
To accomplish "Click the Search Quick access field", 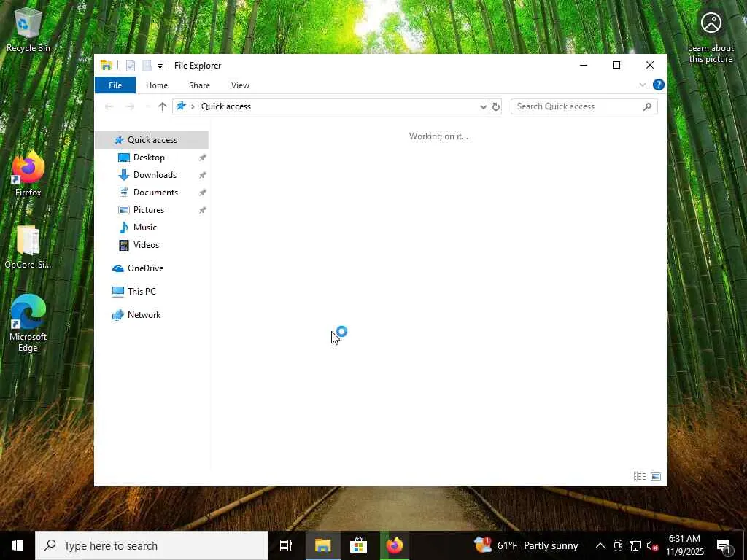I will 584,106.
